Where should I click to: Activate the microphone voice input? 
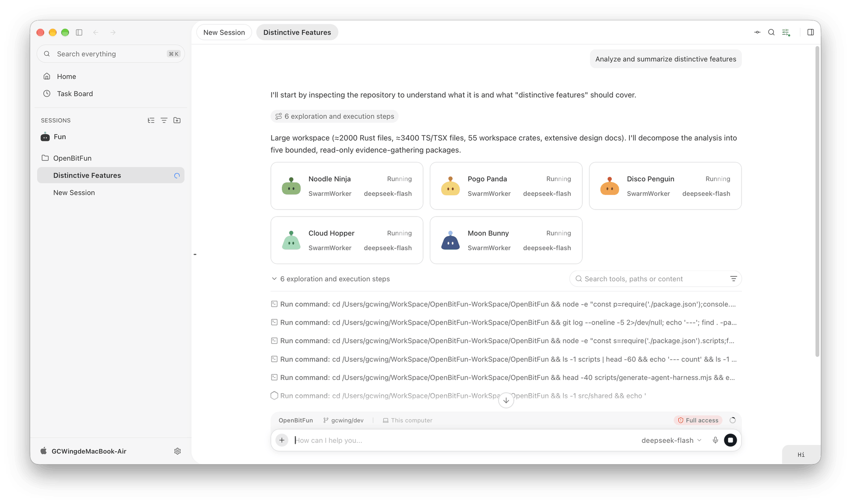click(715, 440)
